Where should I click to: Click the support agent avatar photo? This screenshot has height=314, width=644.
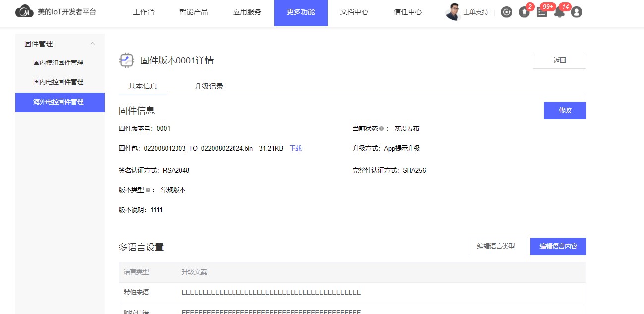(453, 12)
